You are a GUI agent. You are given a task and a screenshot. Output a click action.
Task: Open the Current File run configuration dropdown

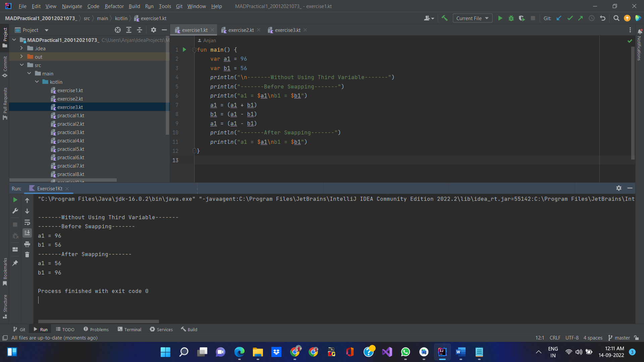click(x=472, y=18)
